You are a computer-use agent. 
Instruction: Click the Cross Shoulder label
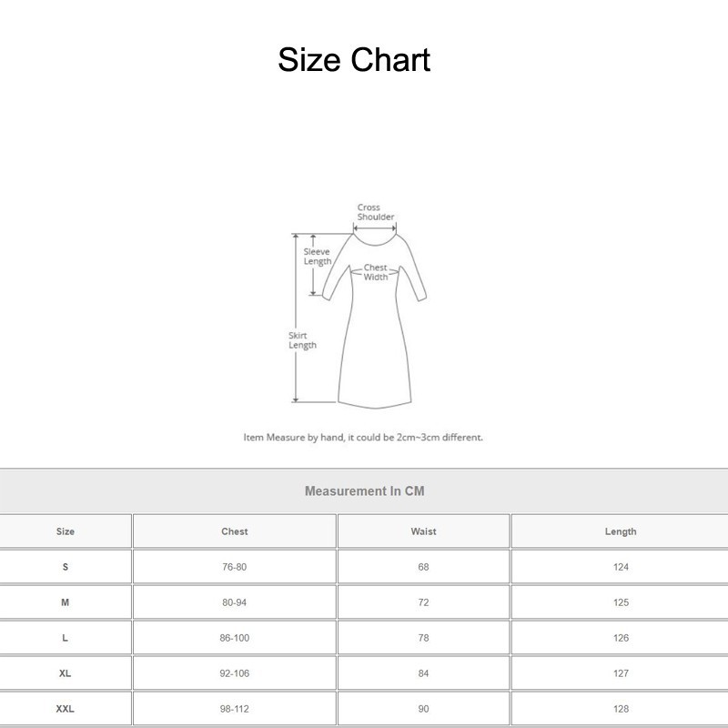[x=375, y=212]
